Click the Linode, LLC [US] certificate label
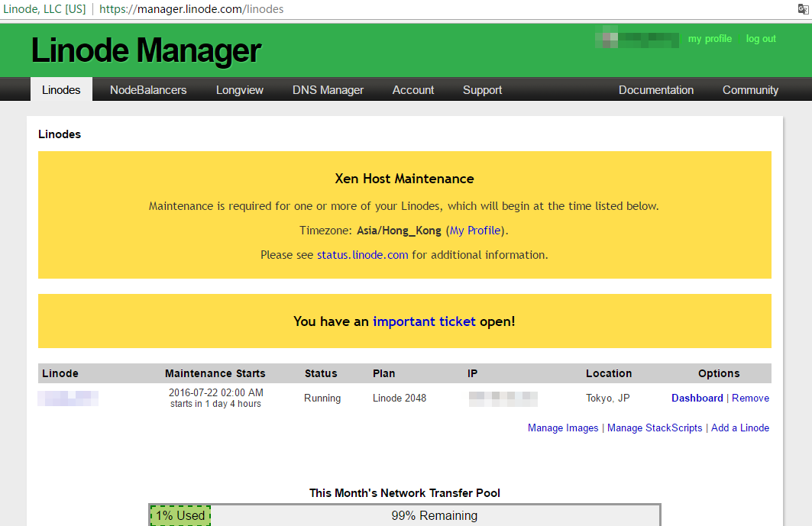The image size is (812, 526). tap(44, 9)
